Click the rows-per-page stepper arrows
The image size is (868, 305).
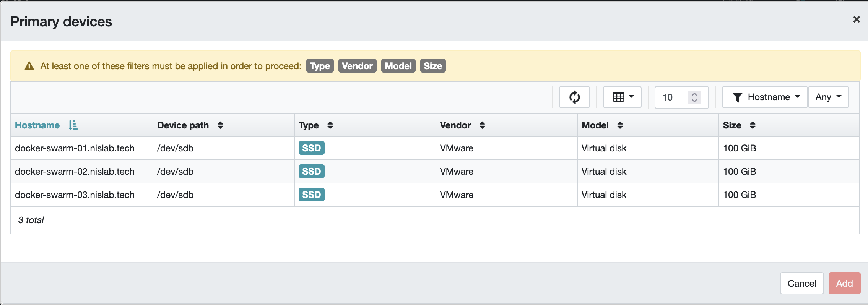pos(694,97)
